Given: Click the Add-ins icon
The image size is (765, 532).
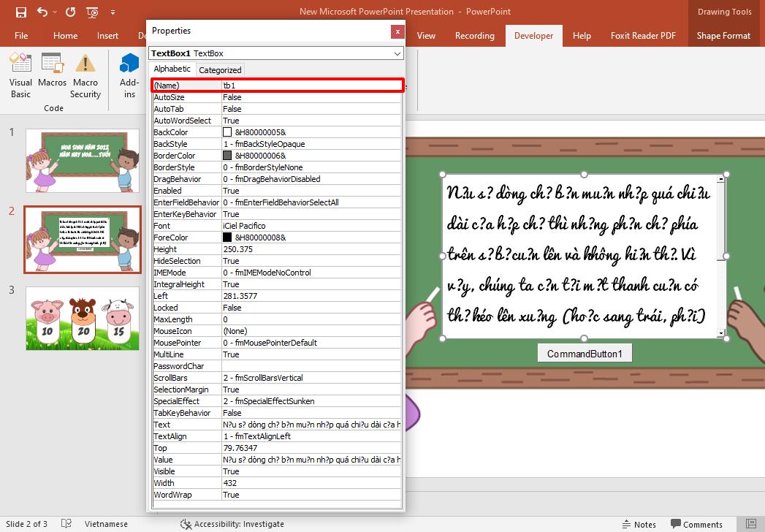Looking at the screenshot, I should point(129,73).
